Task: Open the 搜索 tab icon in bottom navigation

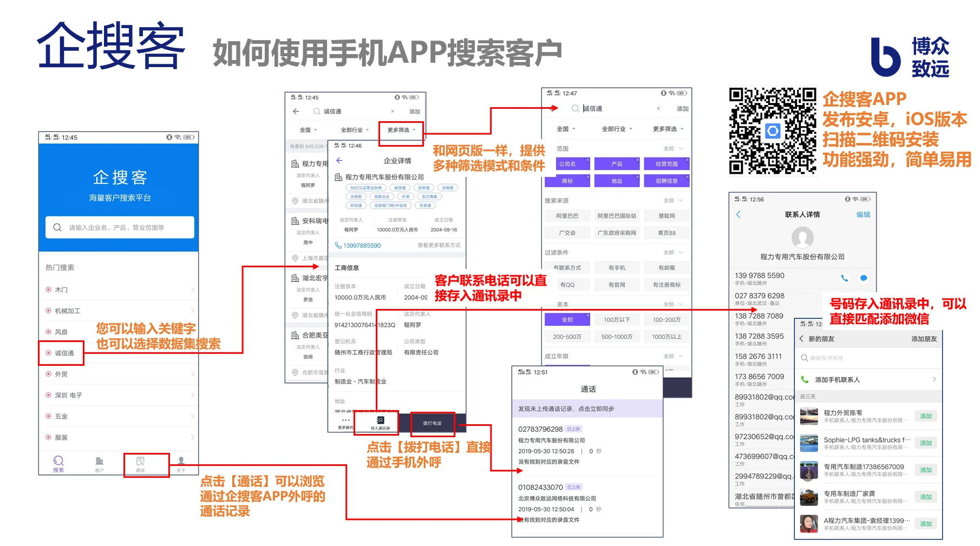Action: click(x=58, y=461)
